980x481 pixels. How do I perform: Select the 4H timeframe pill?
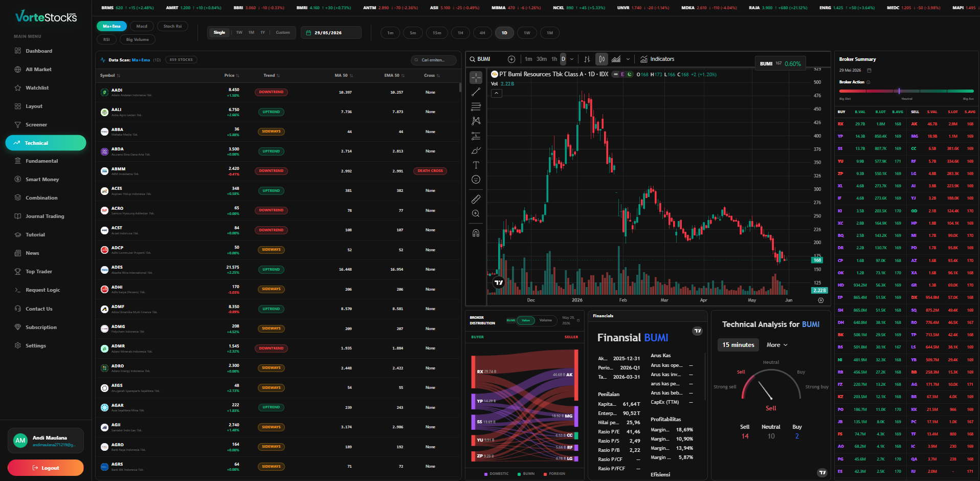pyautogui.click(x=482, y=33)
